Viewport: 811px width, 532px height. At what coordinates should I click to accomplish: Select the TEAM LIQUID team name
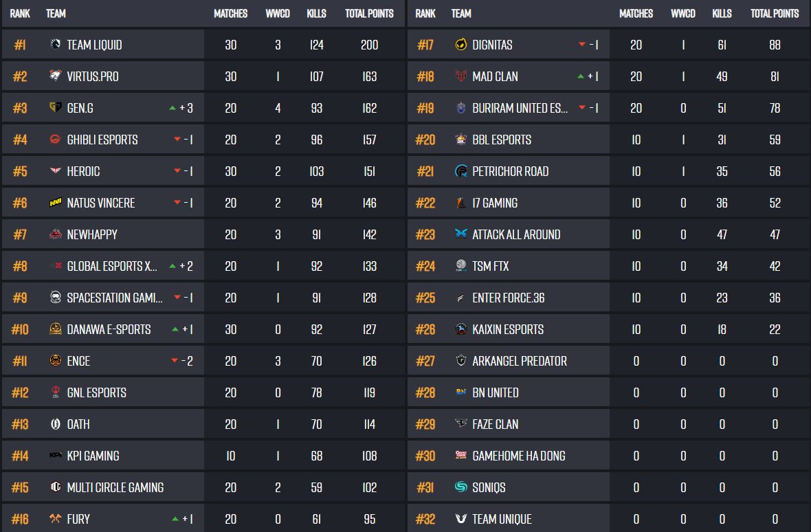(95, 45)
